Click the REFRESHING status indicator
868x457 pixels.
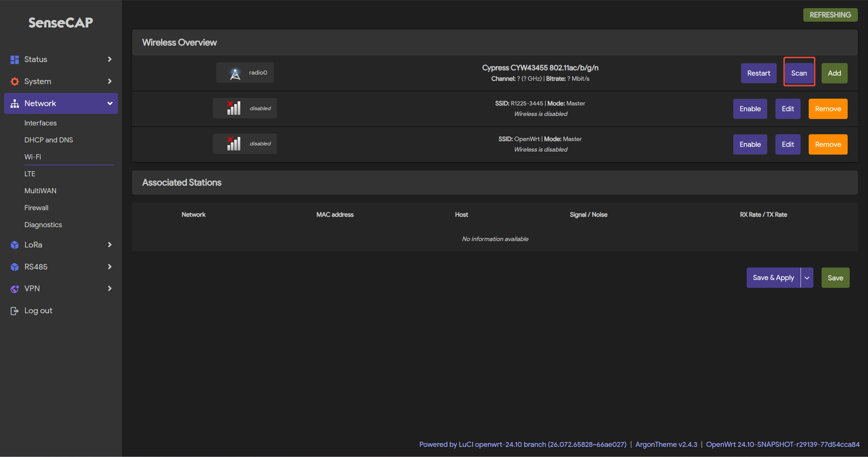(830, 15)
